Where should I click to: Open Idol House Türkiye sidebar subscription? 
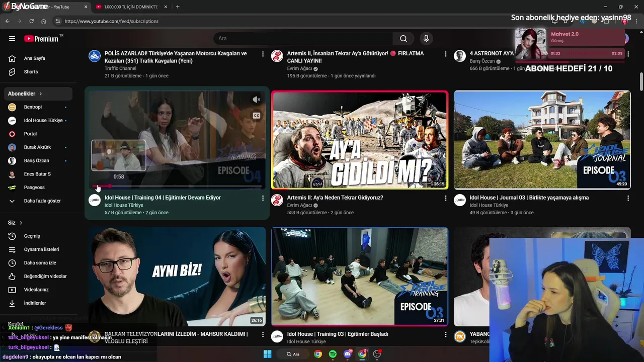[38, 121]
